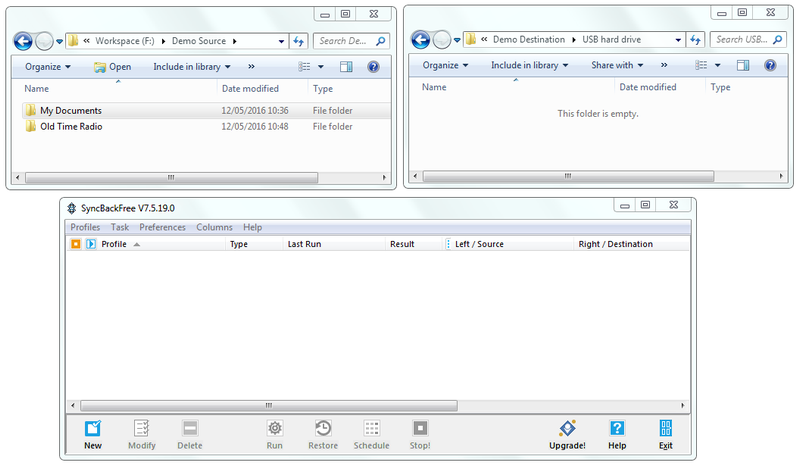
Task: Click the folder icon of Old Time Radio
Action: click(31, 126)
